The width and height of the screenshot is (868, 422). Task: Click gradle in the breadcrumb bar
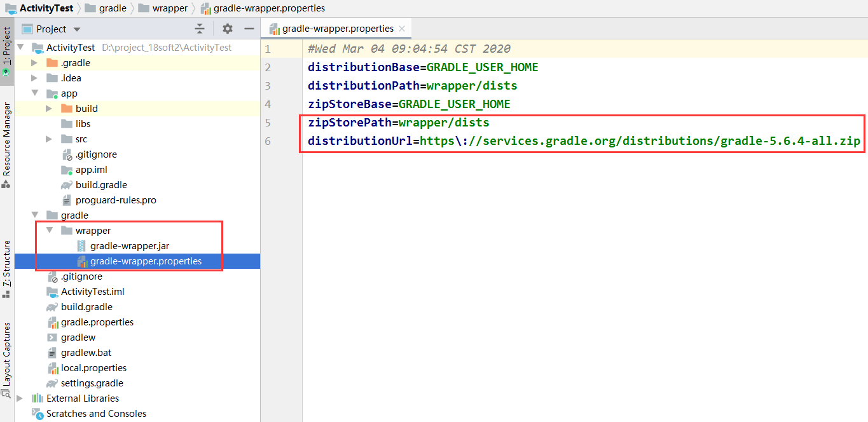[x=113, y=8]
